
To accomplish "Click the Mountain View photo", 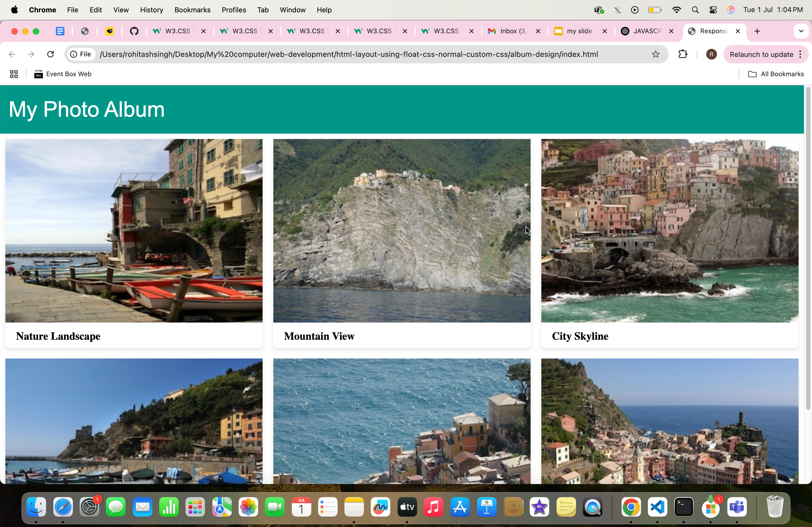I will tap(401, 230).
